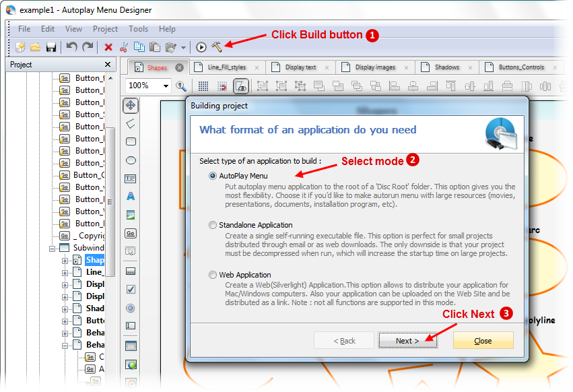
Task: Click the Project tree vertical scrollbar thumb
Action: (x=110, y=201)
